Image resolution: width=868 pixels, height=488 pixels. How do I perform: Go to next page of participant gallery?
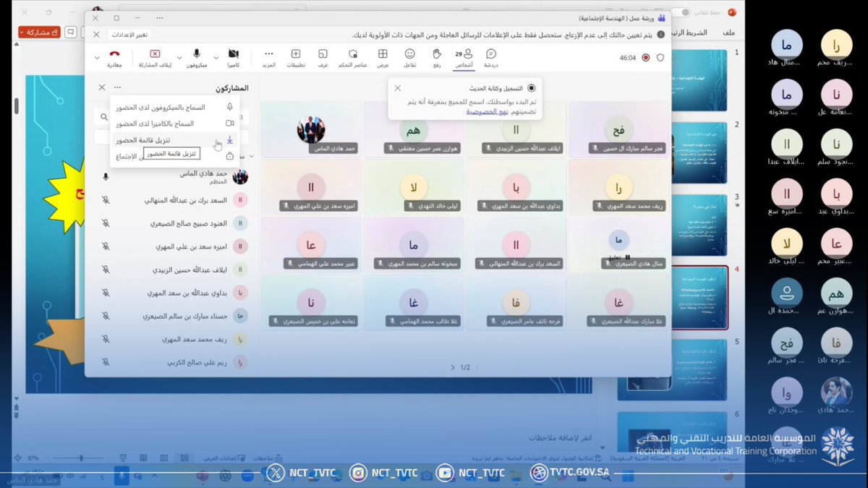click(x=453, y=368)
